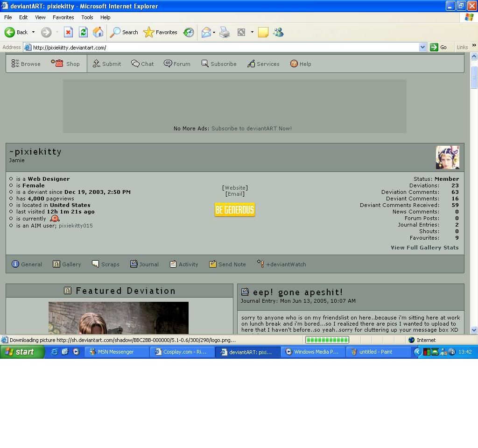Open the Gallery icon tab
The image size is (478, 448).
[56, 264]
